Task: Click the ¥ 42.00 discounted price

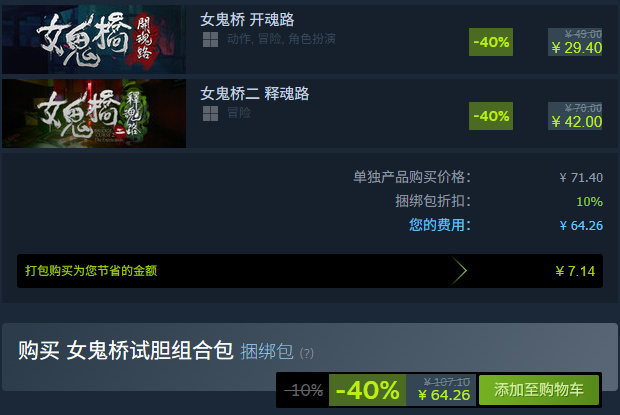Action: [x=577, y=122]
